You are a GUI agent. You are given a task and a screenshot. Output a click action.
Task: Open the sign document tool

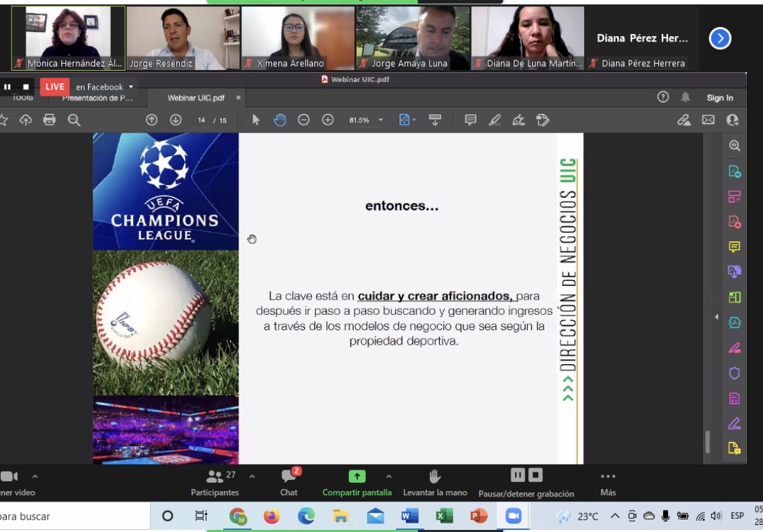(x=519, y=120)
